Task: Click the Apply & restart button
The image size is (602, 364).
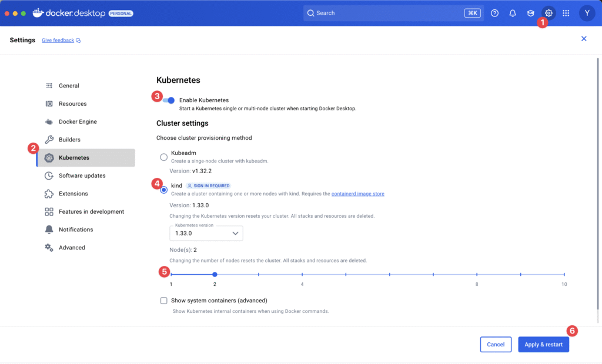Action: tap(544, 345)
